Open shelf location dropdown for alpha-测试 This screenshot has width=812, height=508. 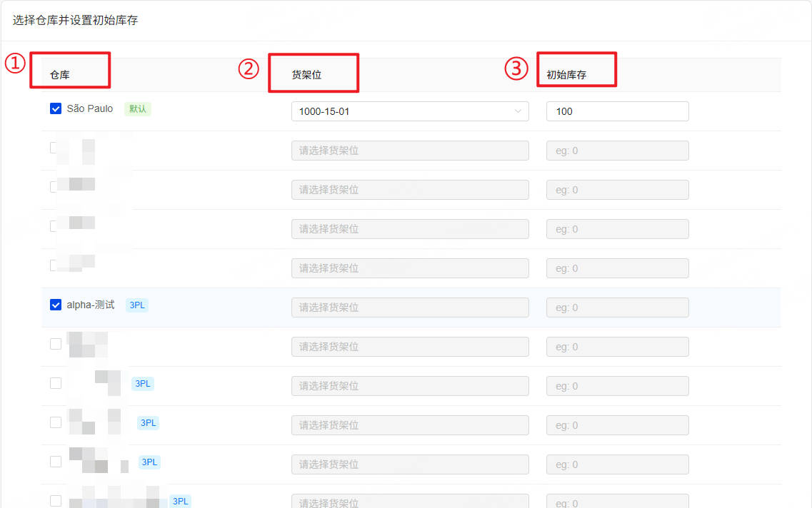[410, 308]
